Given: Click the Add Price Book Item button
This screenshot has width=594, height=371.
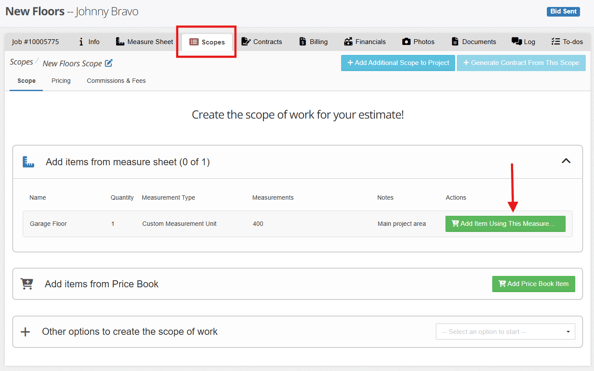Looking at the screenshot, I should (533, 284).
